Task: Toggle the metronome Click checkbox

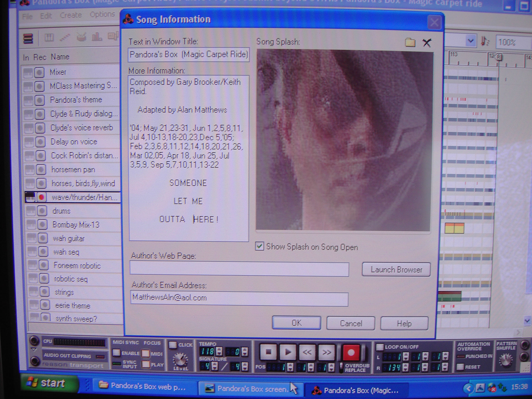Action: click(172, 345)
